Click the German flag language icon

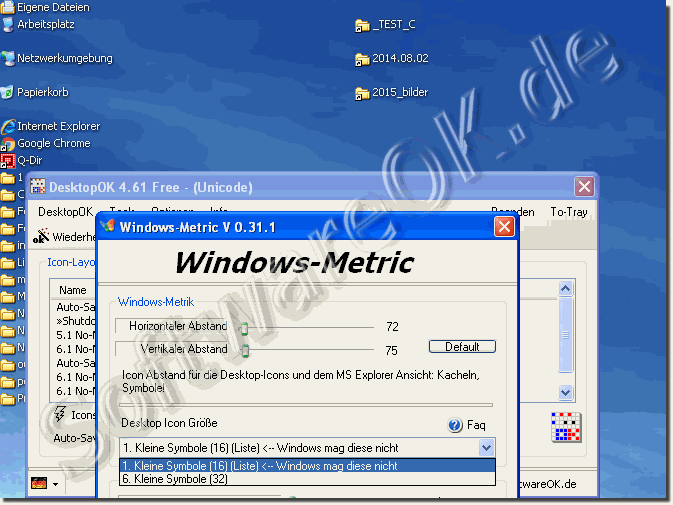tap(39, 483)
